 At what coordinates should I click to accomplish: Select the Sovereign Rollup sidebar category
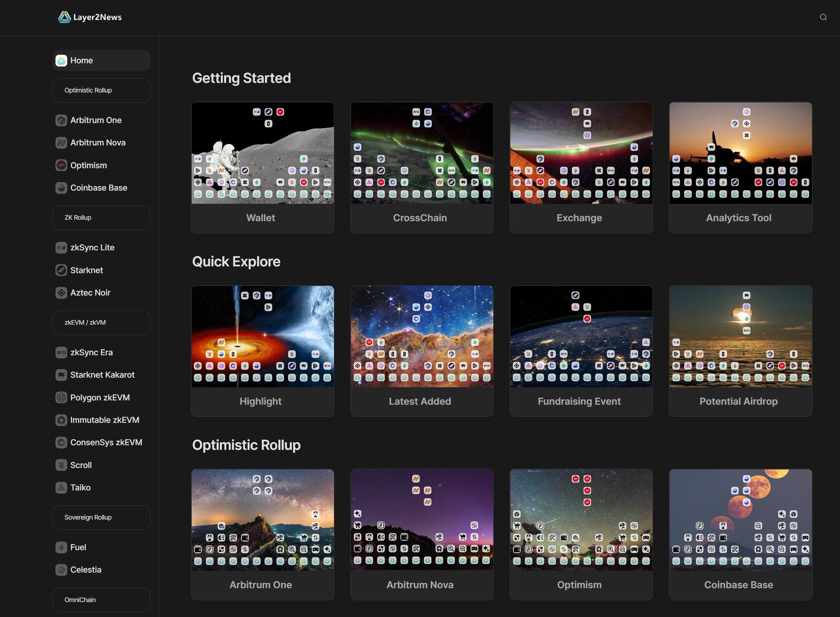[x=101, y=518]
